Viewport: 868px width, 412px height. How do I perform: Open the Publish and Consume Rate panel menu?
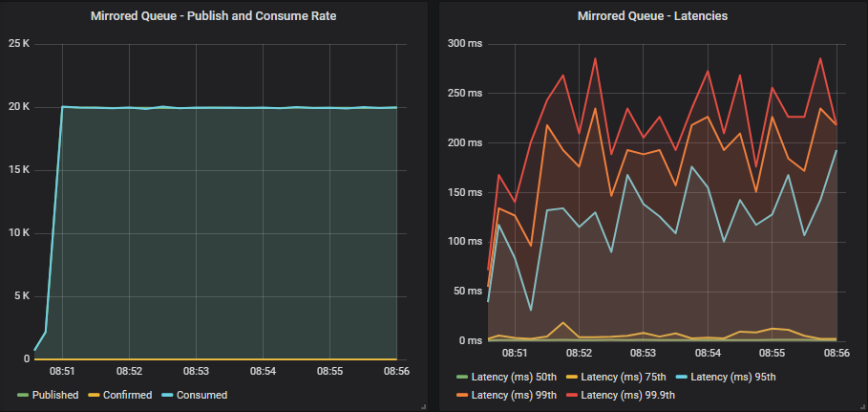[x=213, y=16]
